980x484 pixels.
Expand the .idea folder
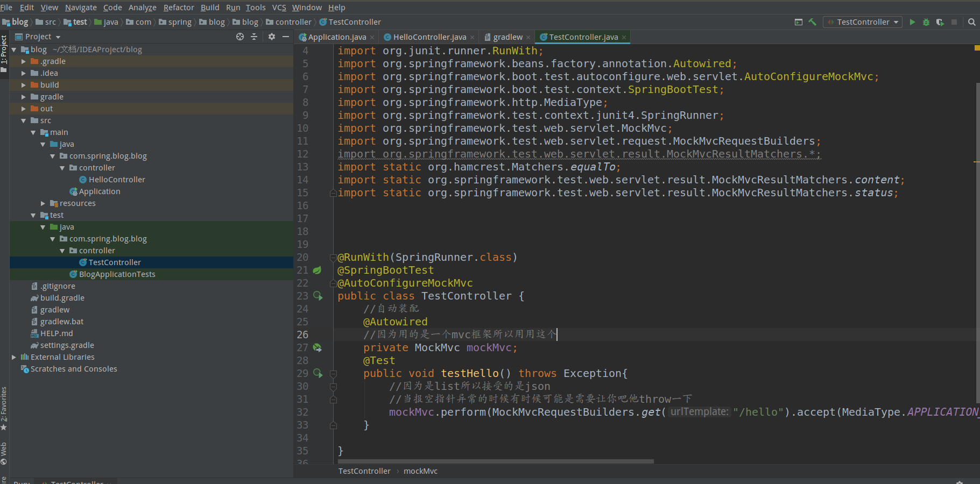(23, 73)
